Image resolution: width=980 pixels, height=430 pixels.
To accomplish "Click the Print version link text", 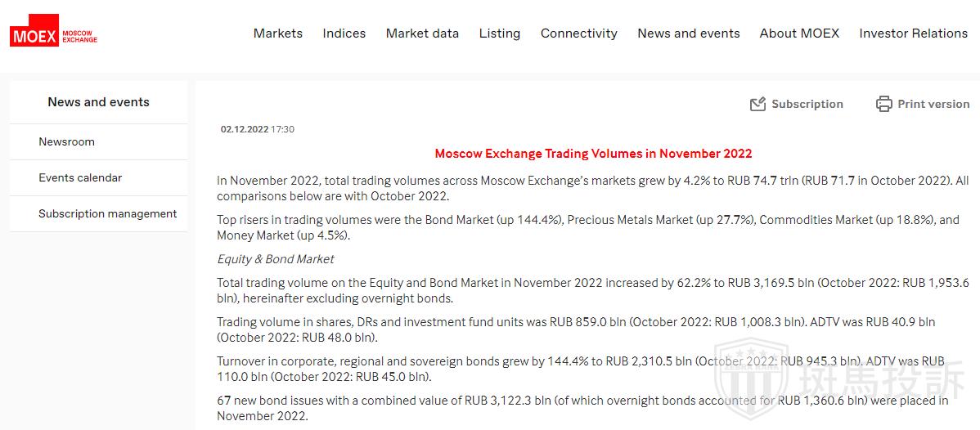I will click(933, 104).
